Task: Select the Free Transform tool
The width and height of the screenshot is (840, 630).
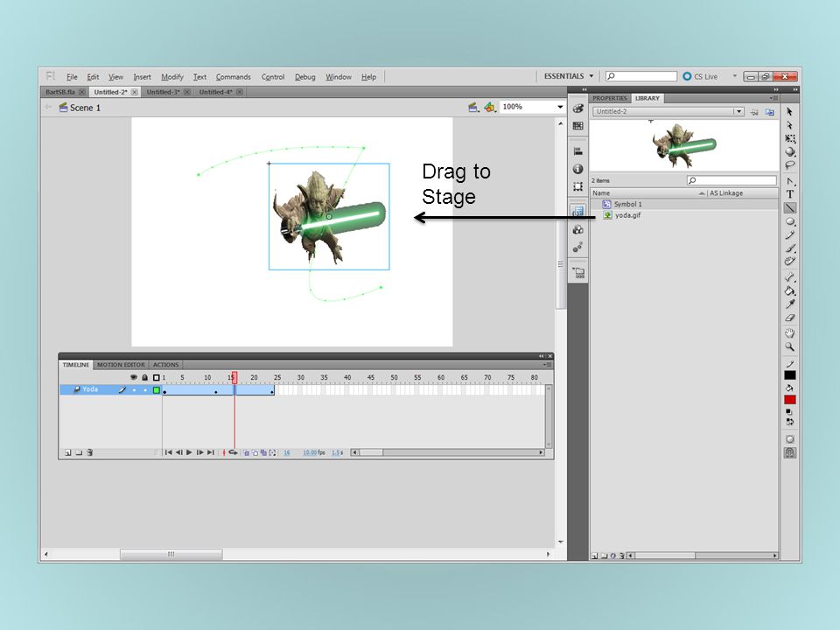Action: coord(789,138)
